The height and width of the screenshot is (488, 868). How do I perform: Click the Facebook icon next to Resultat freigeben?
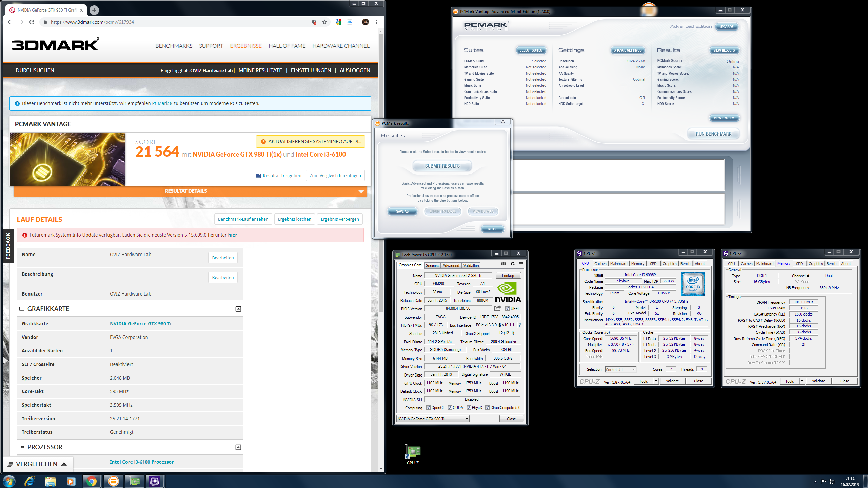tap(258, 176)
